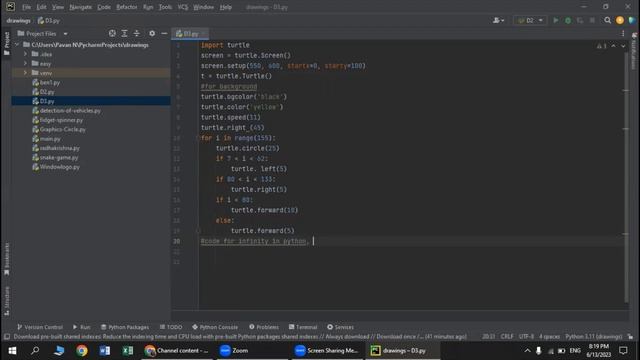
Task: Open Python Packages tool window
Action: coord(125,327)
